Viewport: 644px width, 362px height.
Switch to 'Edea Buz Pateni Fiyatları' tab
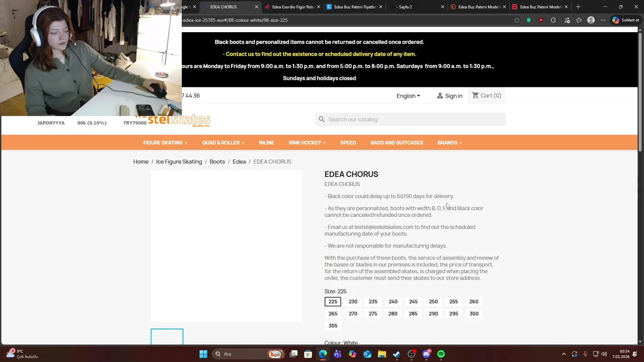tap(354, 7)
